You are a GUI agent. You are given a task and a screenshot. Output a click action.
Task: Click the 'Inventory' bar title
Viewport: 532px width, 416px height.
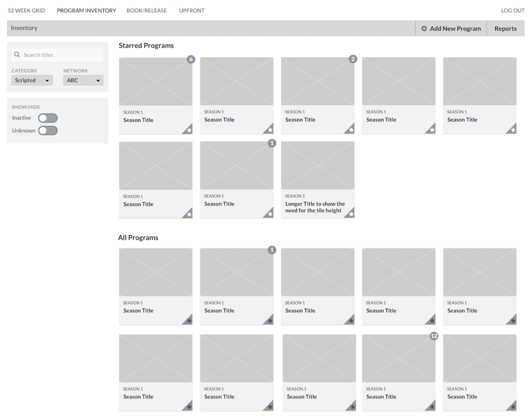pos(24,28)
